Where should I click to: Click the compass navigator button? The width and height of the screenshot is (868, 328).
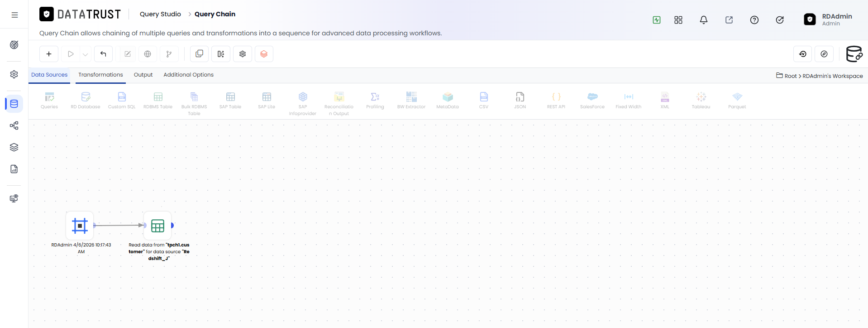(824, 54)
